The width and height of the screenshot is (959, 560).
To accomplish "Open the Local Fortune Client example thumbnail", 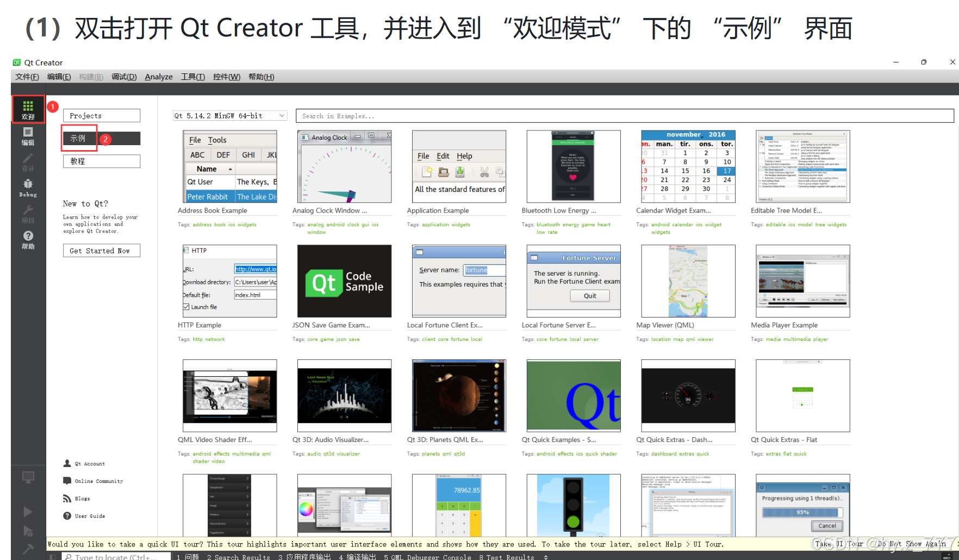I will click(459, 281).
